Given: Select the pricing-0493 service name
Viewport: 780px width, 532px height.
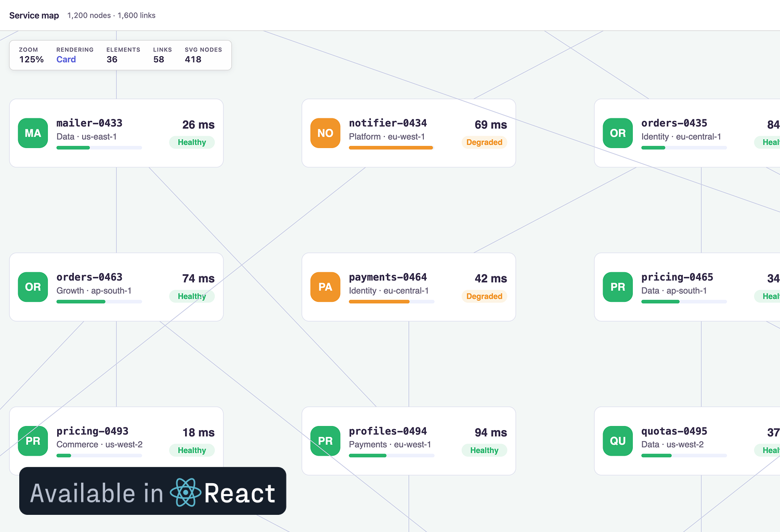Looking at the screenshot, I should [x=93, y=431].
